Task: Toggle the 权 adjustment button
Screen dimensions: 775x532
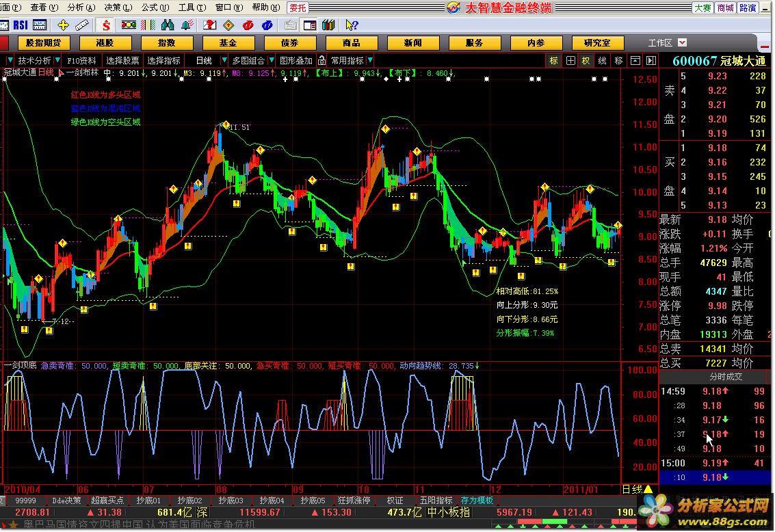Action: tap(586, 60)
